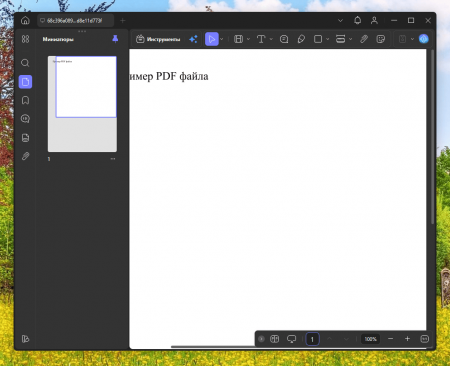
Task: Expand the save options dropdown
Action: [x=412, y=39]
